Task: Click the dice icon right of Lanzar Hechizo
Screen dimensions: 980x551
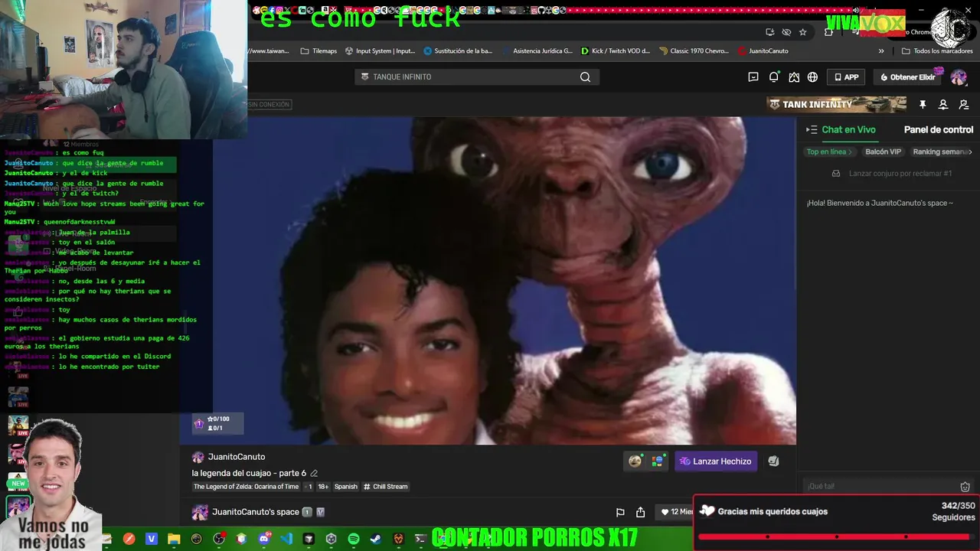Action: [x=773, y=461]
